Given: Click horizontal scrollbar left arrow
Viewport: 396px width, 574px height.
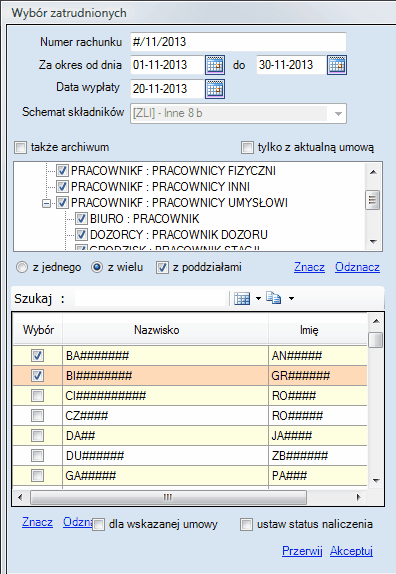Looking at the screenshot, I should click(20, 497).
